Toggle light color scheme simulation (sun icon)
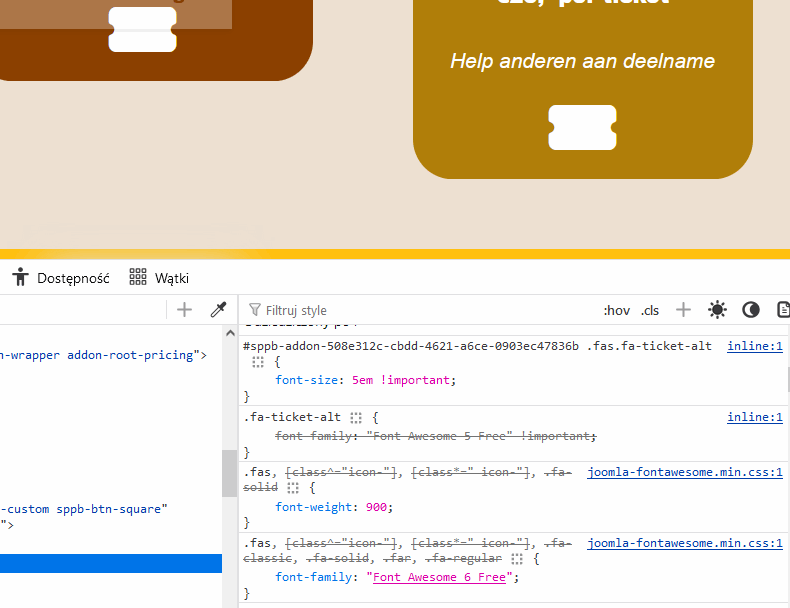The image size is (790, 608). pyautogui.click(x=717, y=310)
